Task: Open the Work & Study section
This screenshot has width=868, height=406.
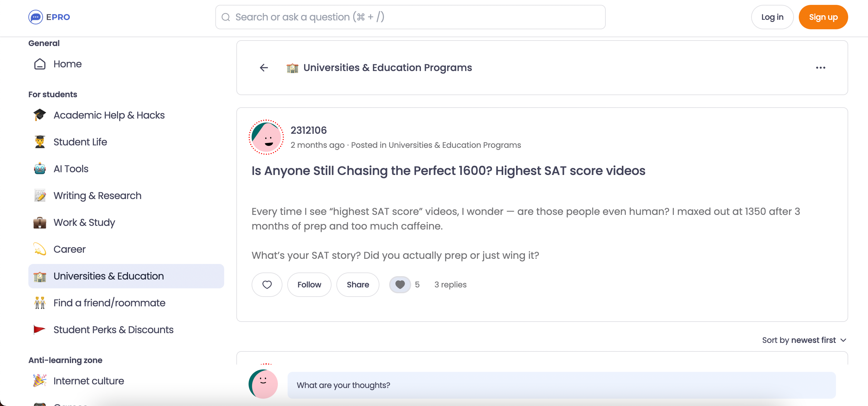Action: tap(84, 222)
